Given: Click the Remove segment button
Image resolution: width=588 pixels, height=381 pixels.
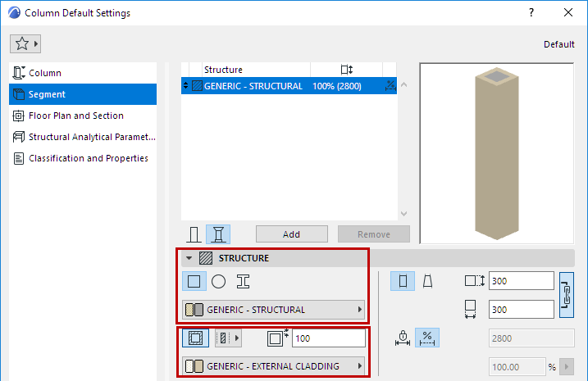Looking at the screenshot, I should coord(373,234).
